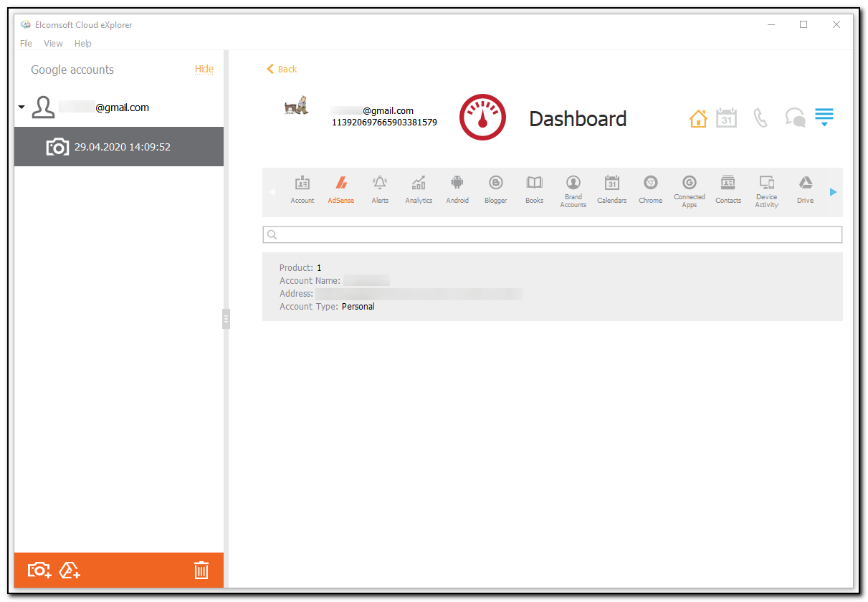Open the File menu
The height and width of the screenshot is (602, 868).
(26, 43)
